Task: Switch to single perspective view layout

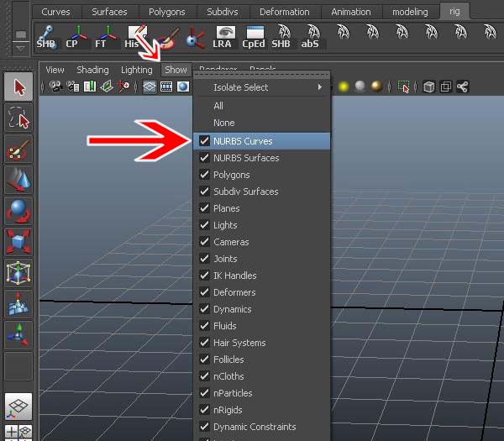Action: pyautogui.click(x=18, y=407)
